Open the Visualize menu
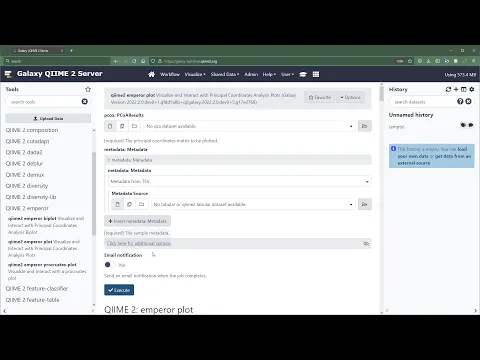480x360 pixels. [195, 74]
